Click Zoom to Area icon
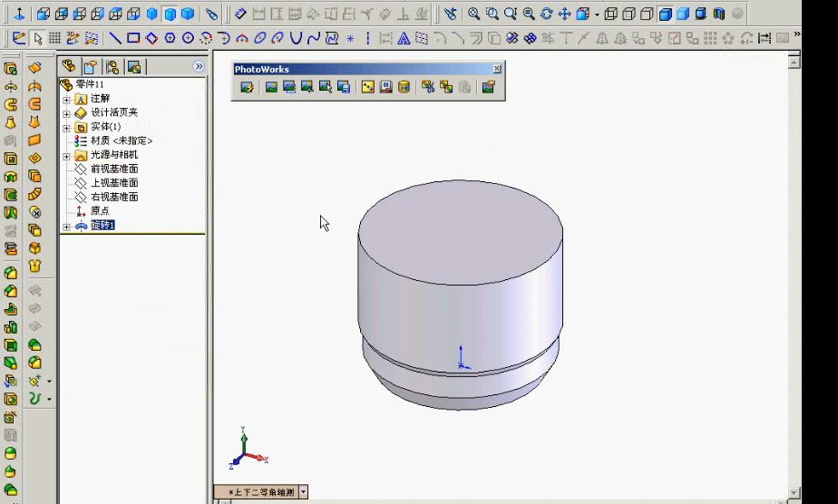The width and height of the screenshot is (838, 504). (492, 14)
